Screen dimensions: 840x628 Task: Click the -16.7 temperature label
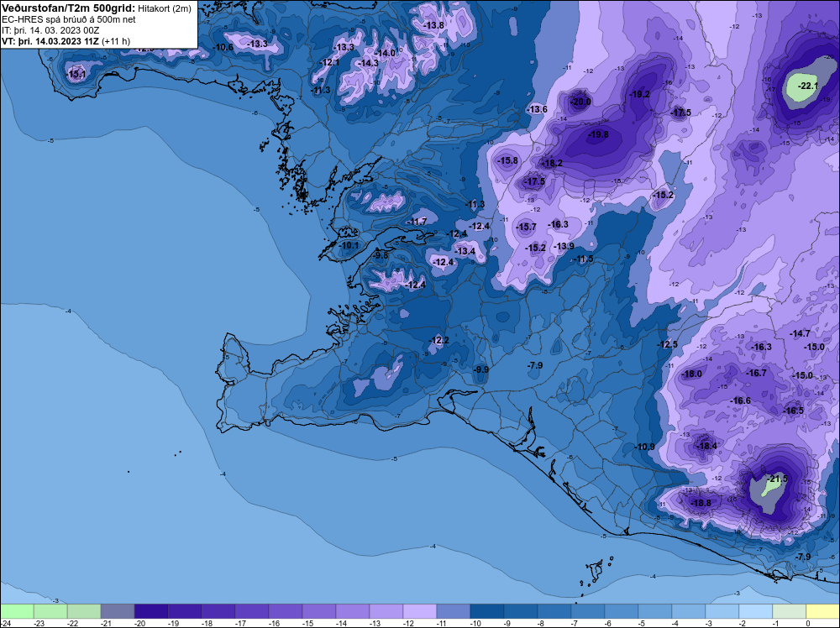click(757, 373)
